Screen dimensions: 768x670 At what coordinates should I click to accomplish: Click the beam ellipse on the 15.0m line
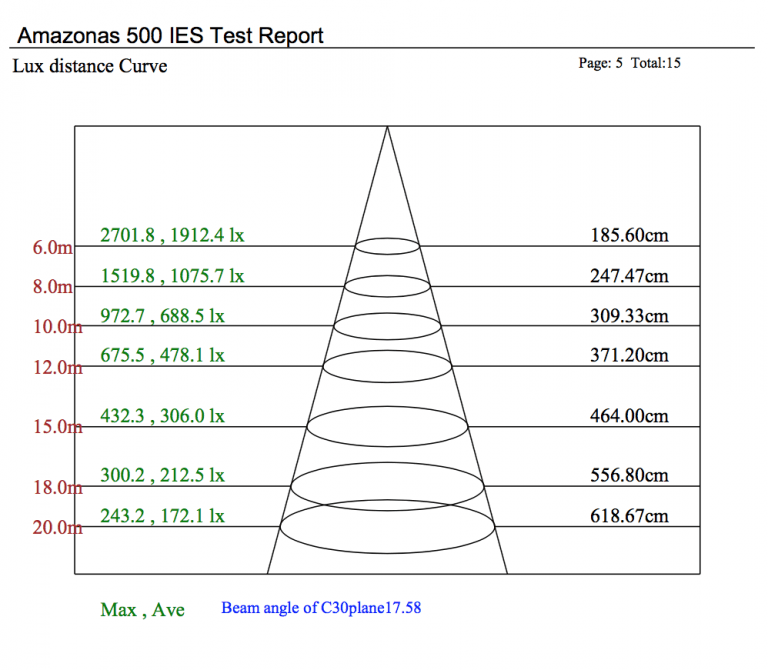point(387,427)
